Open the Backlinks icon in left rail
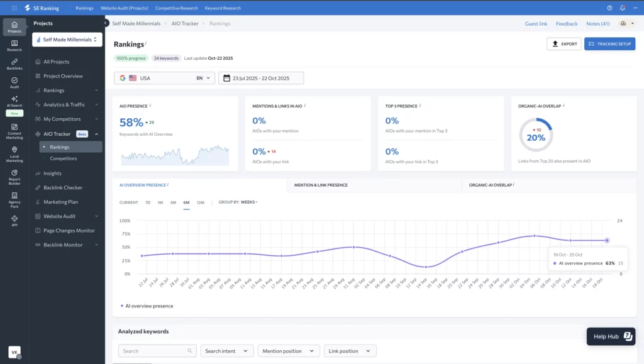 (x=14, y=63)
